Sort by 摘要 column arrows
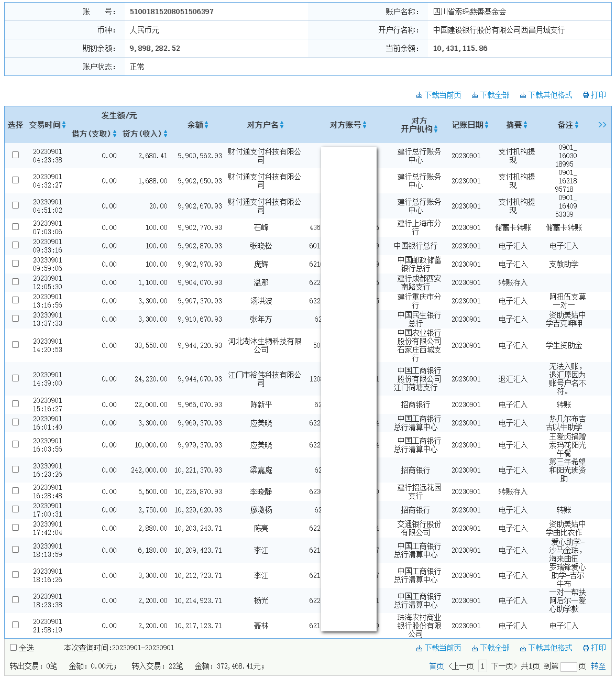 click(x=525, y=125)
